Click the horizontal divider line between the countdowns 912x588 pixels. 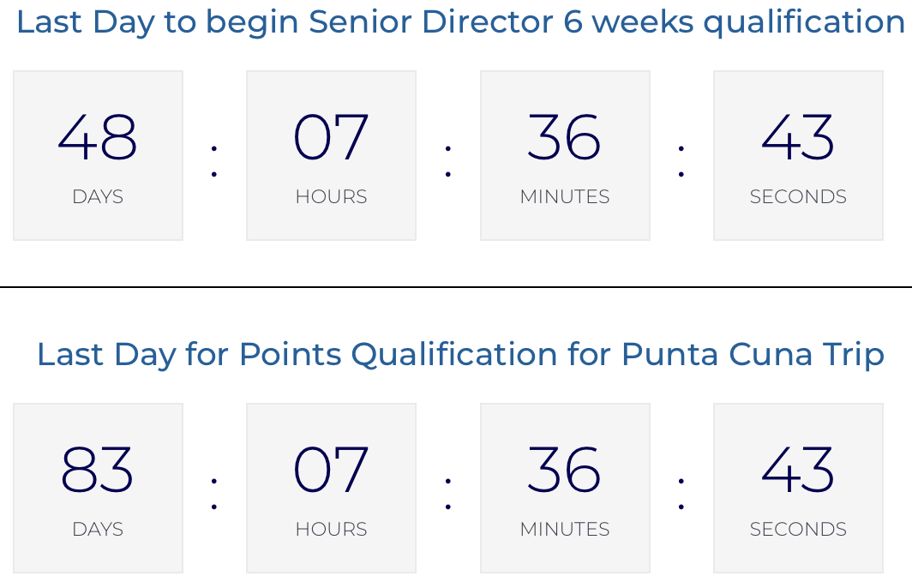point(456,287)
